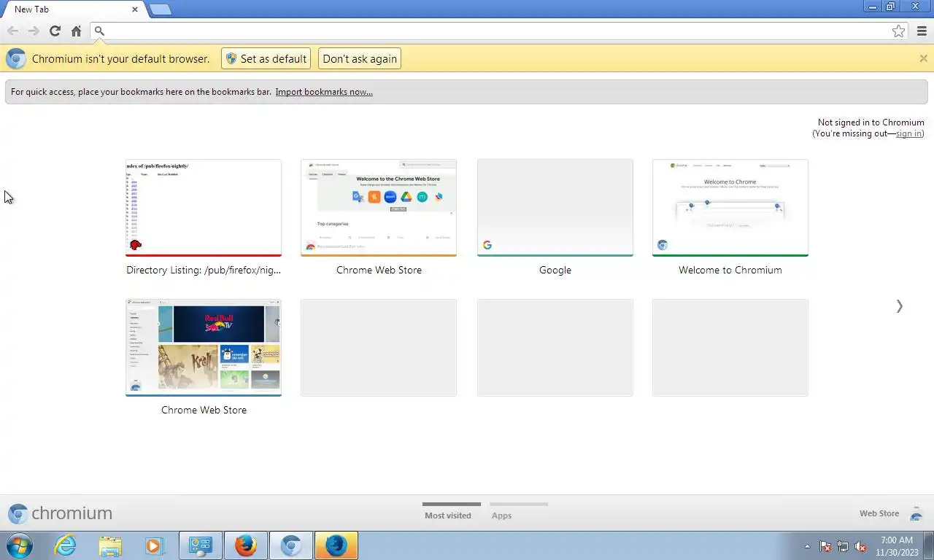Switch to Firefox in the taskbar
Viewport: 934px width, 560px height.
[x=246, y=545]
